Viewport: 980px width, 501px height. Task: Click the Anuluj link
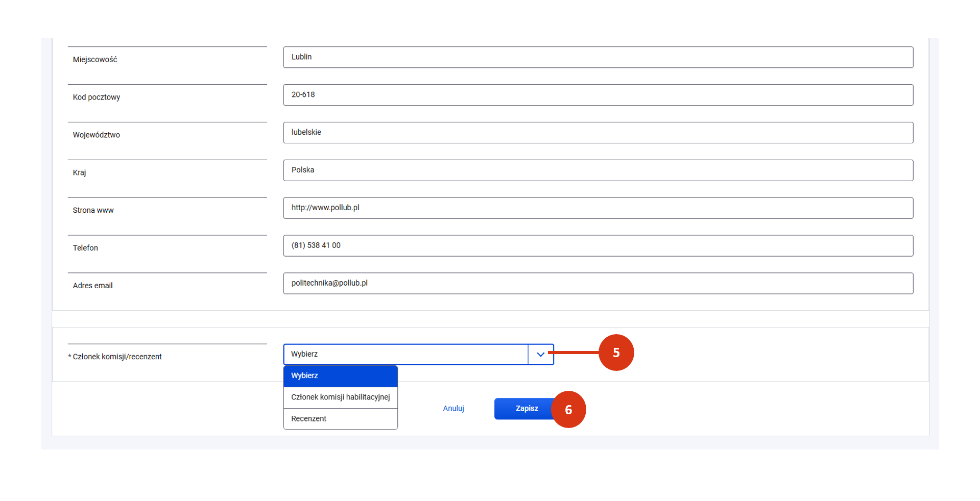click(x=453, y=409)
